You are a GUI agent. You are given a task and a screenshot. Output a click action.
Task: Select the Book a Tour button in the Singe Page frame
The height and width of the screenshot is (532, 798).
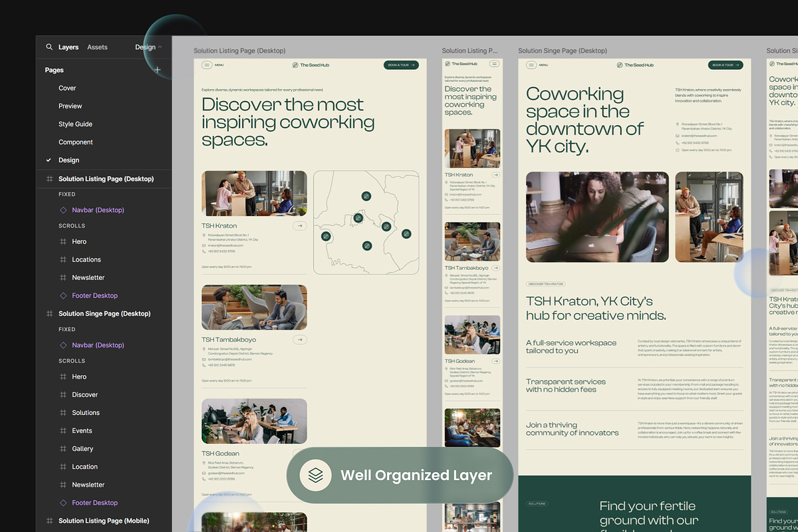(x=726, y=65)
